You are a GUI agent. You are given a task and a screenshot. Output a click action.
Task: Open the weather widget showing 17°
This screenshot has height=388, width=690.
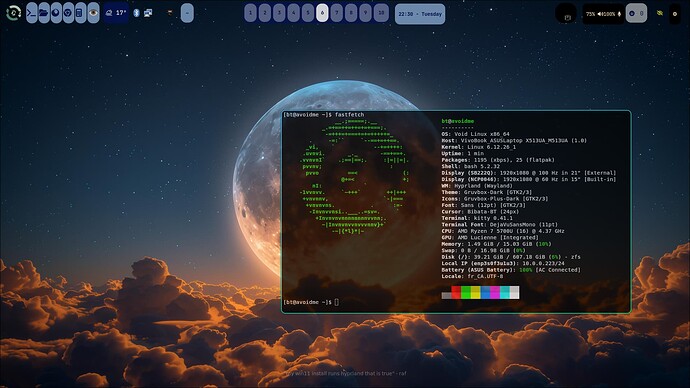coord(116,13)
